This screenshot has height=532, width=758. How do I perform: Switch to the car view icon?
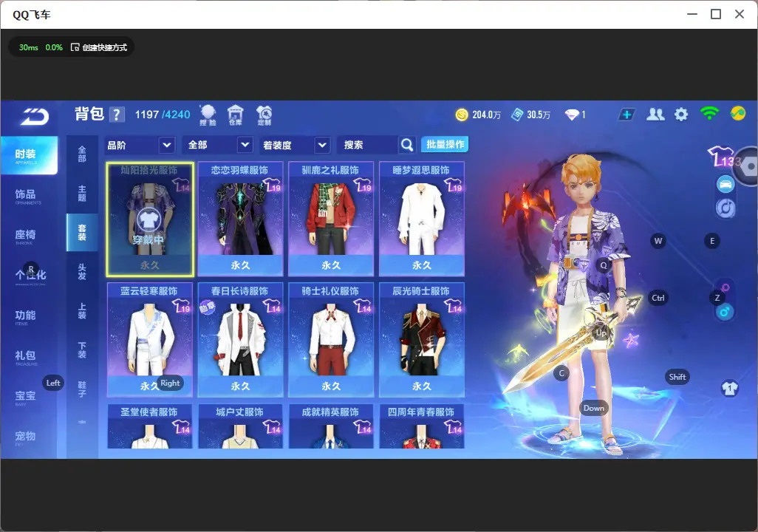point(725,184)
